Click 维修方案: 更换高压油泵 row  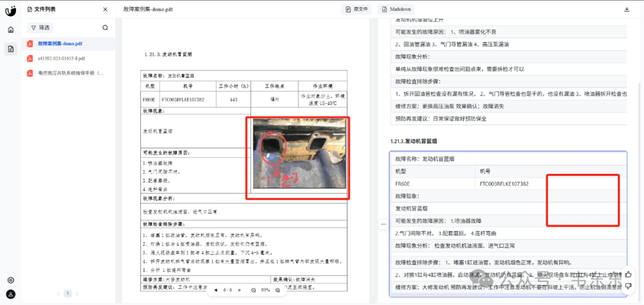click(x=509, y=106)
